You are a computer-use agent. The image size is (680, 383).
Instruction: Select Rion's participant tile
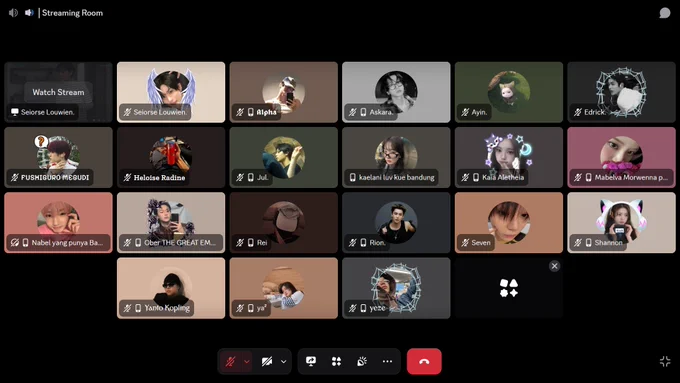(396, 223)
